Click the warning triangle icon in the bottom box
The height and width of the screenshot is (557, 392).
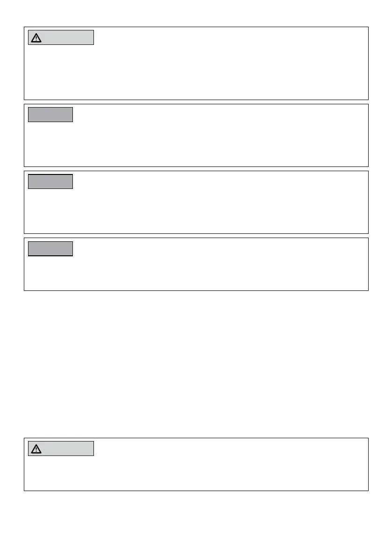(36, 448)
